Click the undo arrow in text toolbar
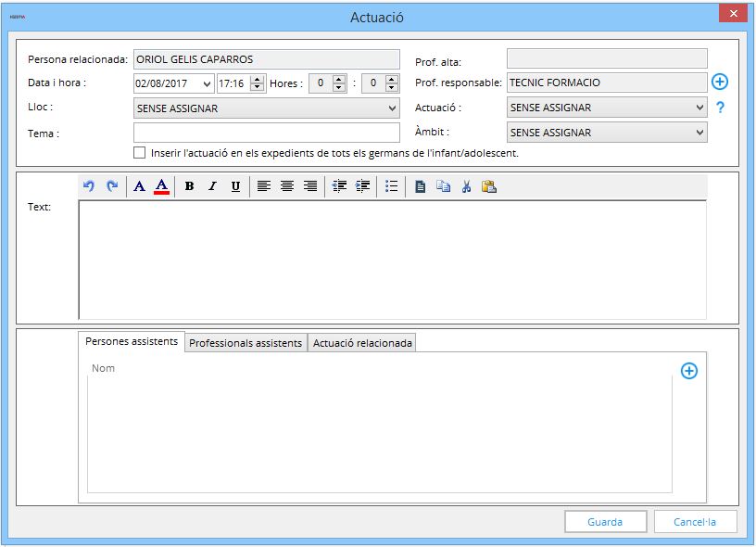 point(89,186)
